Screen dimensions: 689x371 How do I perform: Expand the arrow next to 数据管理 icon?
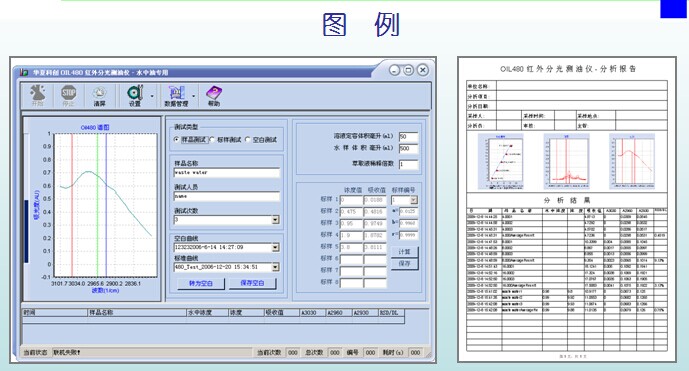[193, 96]
